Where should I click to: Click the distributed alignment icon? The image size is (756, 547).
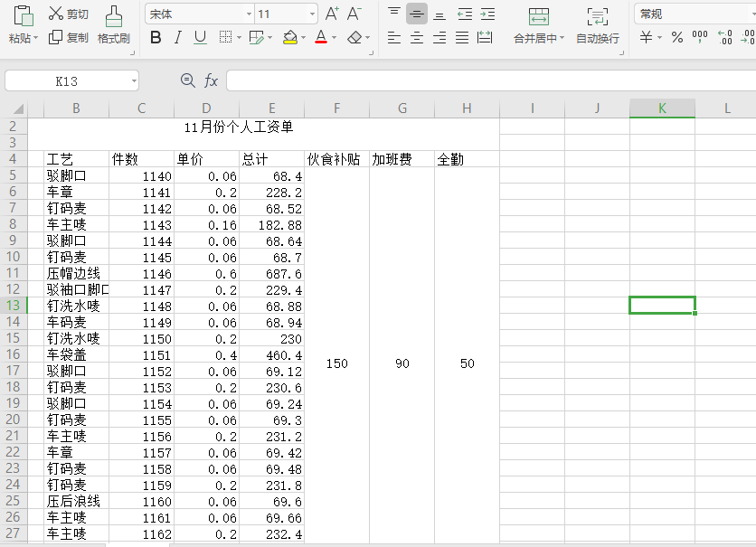(x=485, y=38)
